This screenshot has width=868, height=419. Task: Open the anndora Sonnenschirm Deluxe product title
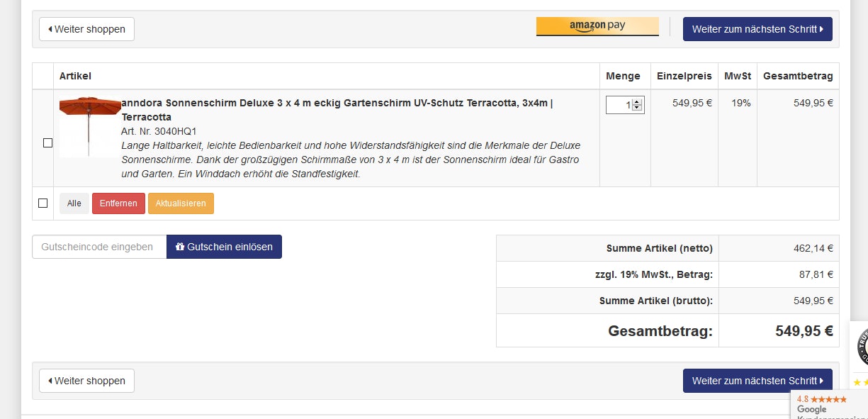(337, 103)
